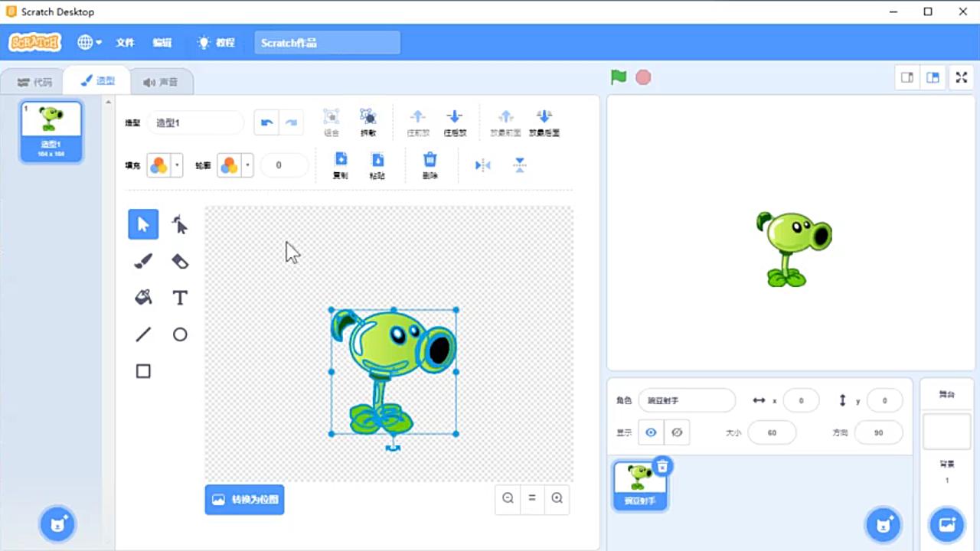Hide the sprite with crossed-eye icon
980x551 pixels.
coord(677,432)
